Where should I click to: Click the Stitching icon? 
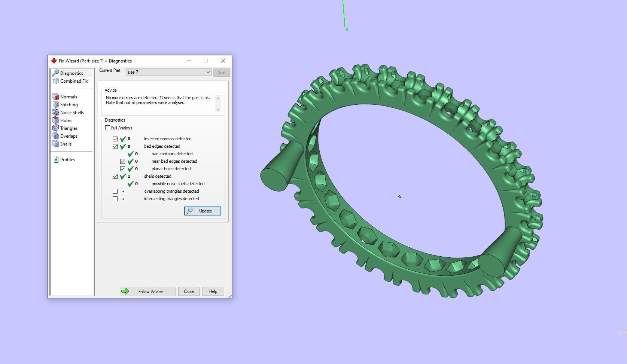coord(56,104)
